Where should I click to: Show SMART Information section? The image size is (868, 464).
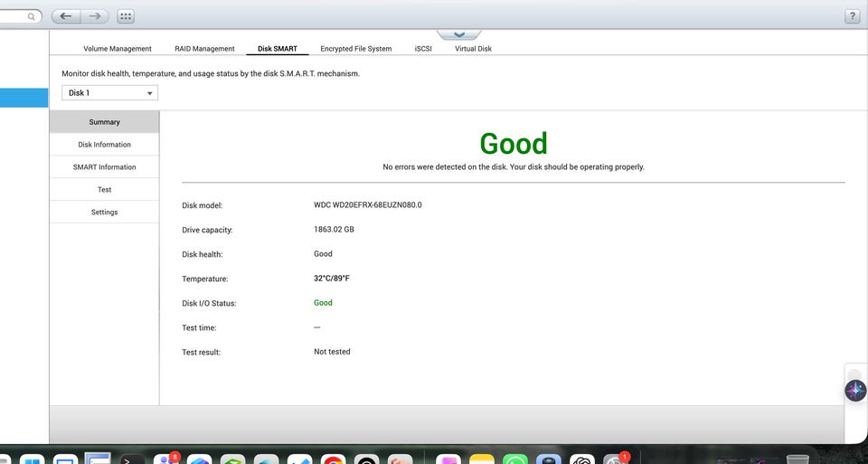[104, 167]
